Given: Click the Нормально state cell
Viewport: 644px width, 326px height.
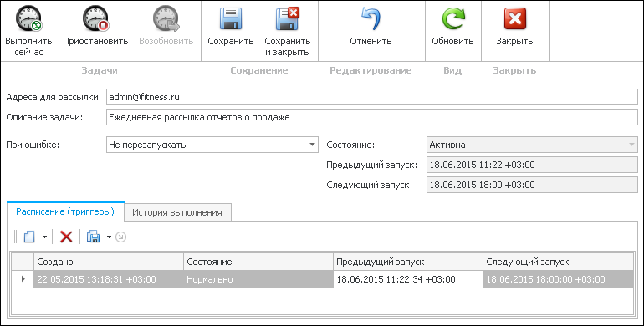Looking at the screenshot, I should (258, 279).
